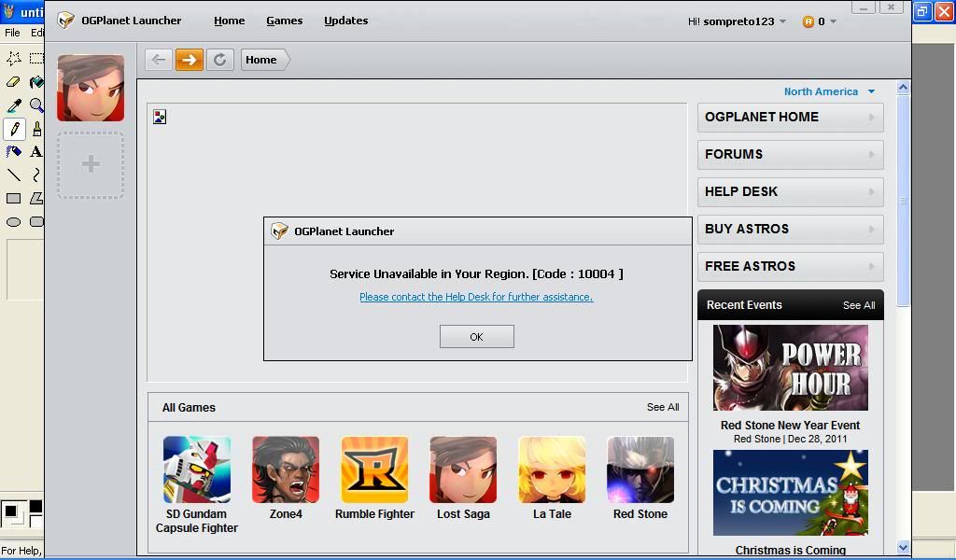The height and width of the screenshot is (560, 956).
Task: Open the La Tale game icon
Action: tap(552, 469)
